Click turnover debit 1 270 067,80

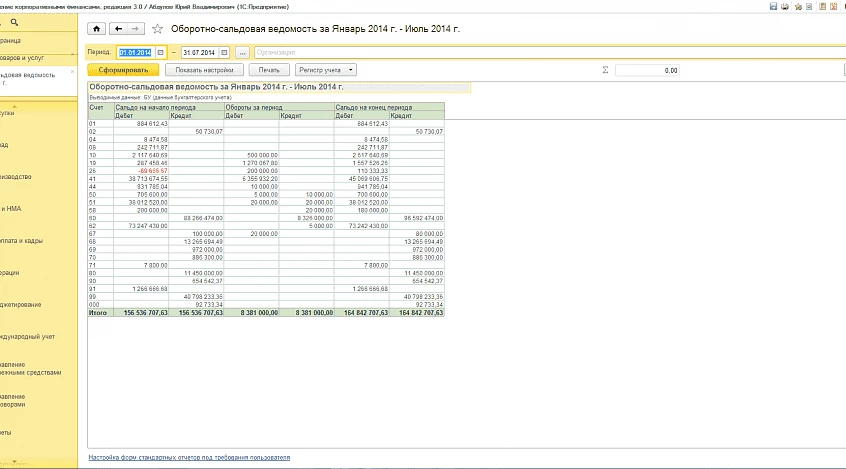pyautogui.click(x=260, y=163)
